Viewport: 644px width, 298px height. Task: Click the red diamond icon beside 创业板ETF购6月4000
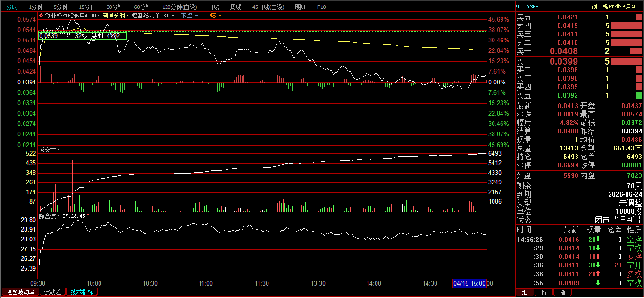click(x=42, y=16)
